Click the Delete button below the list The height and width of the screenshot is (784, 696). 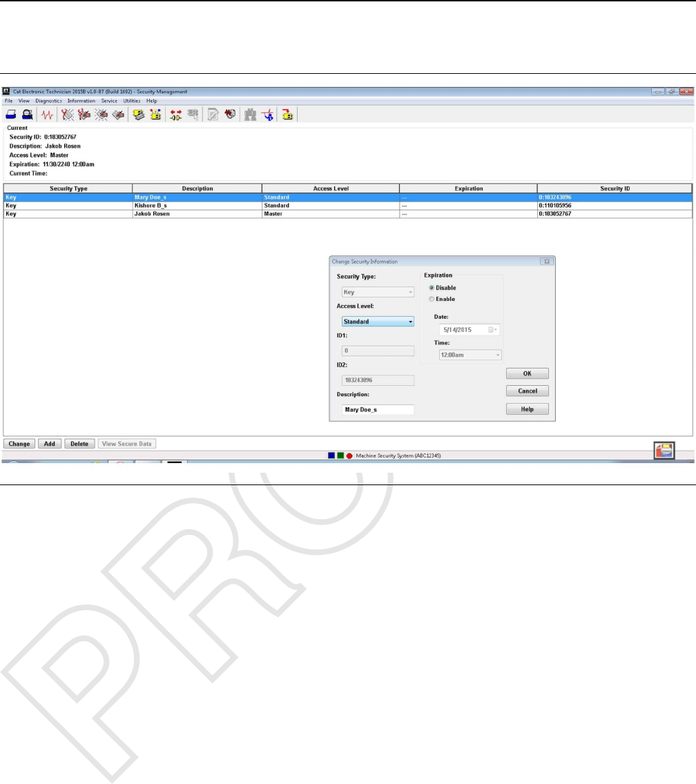click(79, 444)
